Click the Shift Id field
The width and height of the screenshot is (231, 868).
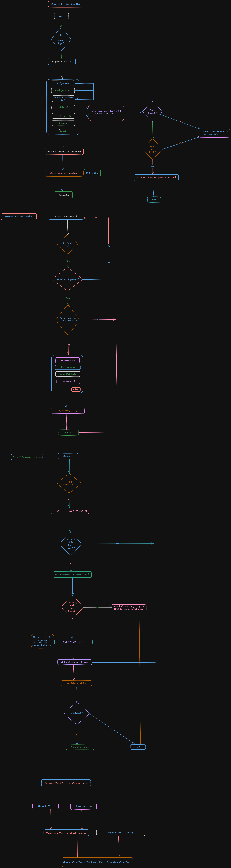point(63,107)
